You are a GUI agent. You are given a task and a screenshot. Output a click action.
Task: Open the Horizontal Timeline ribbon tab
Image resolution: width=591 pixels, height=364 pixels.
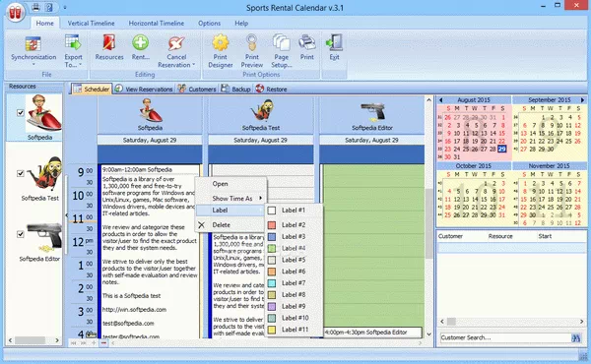(x=157, y=23)
